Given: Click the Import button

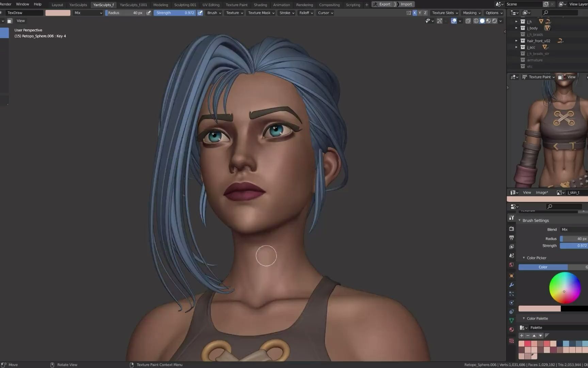Looking at the screenshot, I should (406, 4).
